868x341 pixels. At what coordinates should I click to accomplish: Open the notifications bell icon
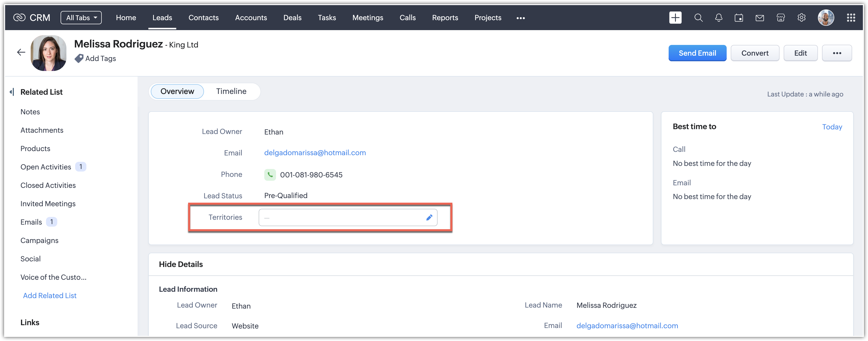coord(718,18)
